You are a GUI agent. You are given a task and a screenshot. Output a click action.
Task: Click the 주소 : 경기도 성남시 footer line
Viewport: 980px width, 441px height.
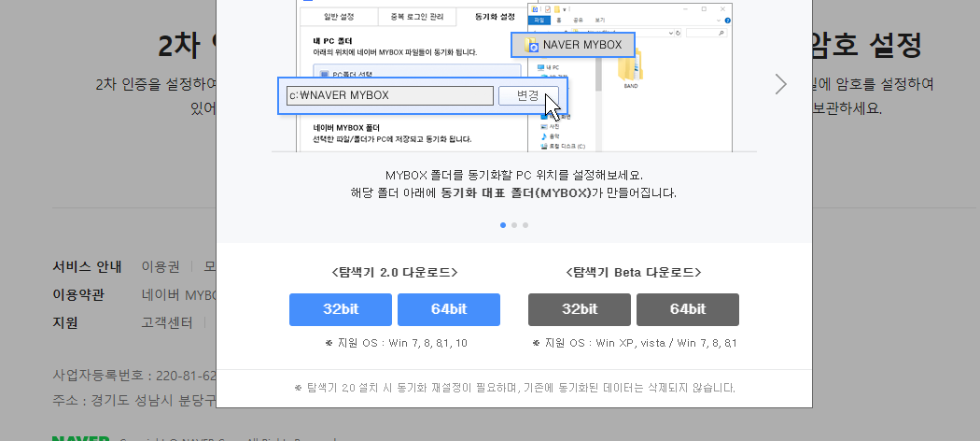pos(135,400)
